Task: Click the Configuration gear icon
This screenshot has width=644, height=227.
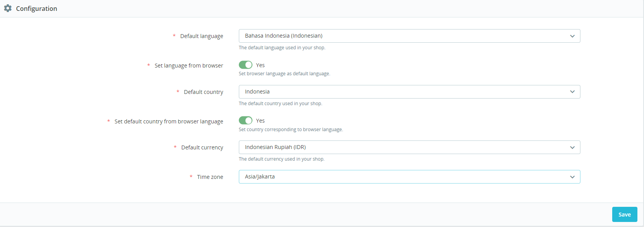Action: 8,8
